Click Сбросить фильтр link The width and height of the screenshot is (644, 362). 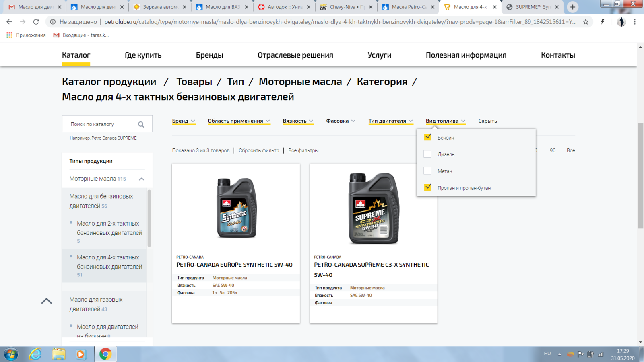(x=259, y=150)
